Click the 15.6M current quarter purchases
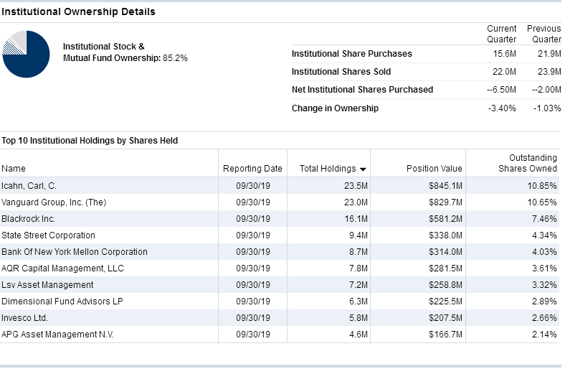This screenshot has height=369, width=588. (504, 54)
